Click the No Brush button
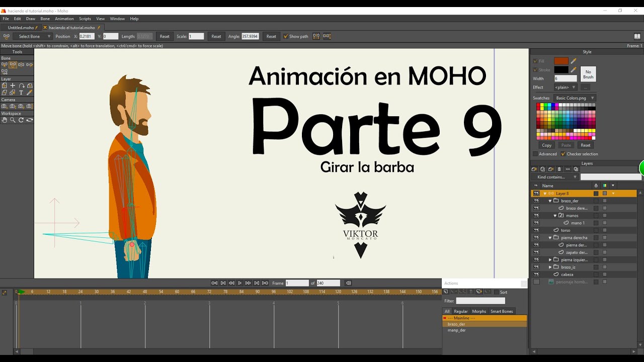644x362 pixels. click(588, 74)
